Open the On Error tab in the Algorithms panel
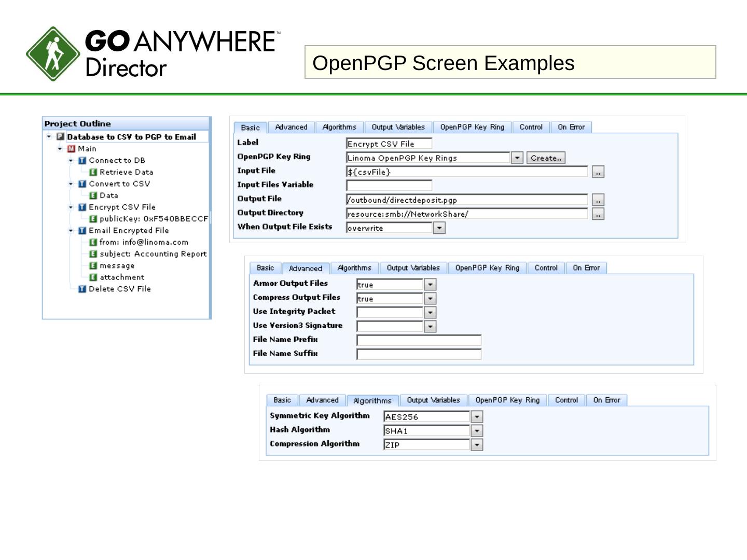This screenshot has width=747, height=560. [606, 400]
